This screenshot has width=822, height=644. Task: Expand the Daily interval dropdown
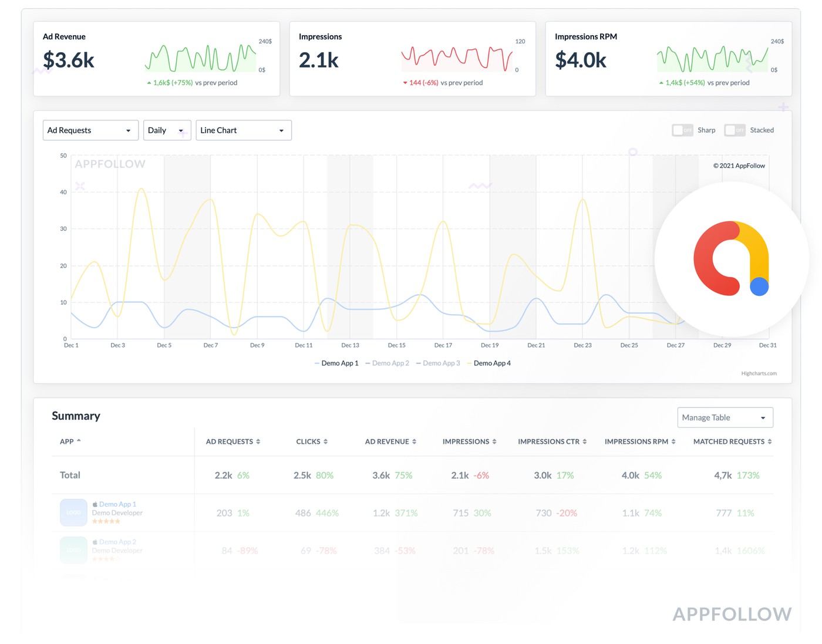[x=167, y=130]
